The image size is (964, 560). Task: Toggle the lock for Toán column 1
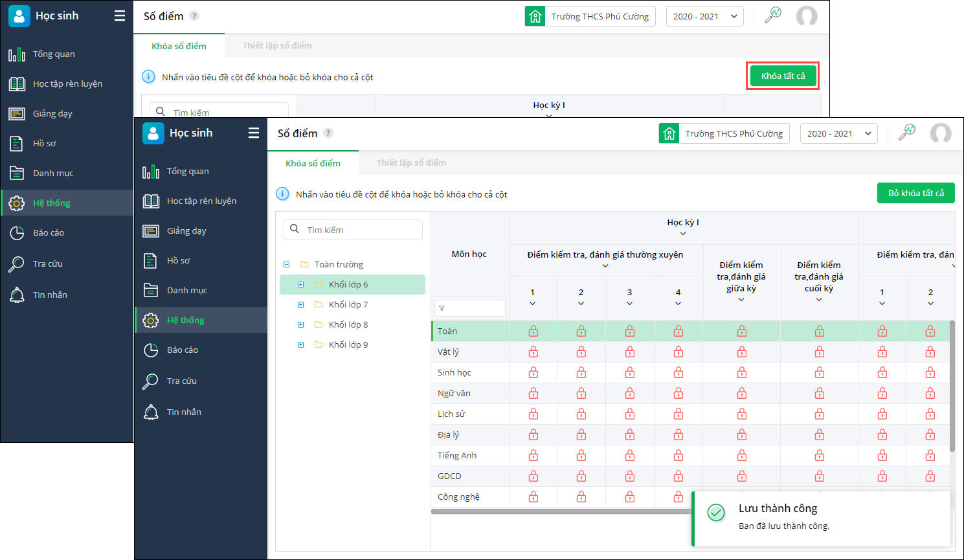tap(533, 331)
